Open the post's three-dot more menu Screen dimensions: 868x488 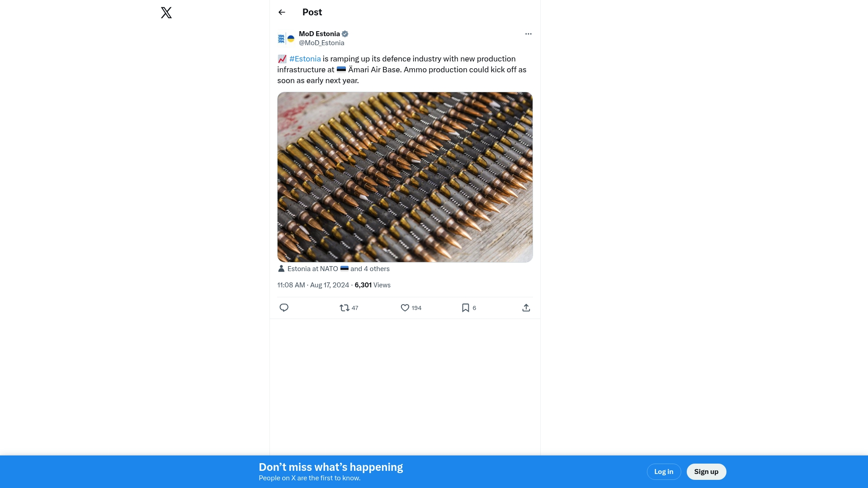click(x=528, y=34)
